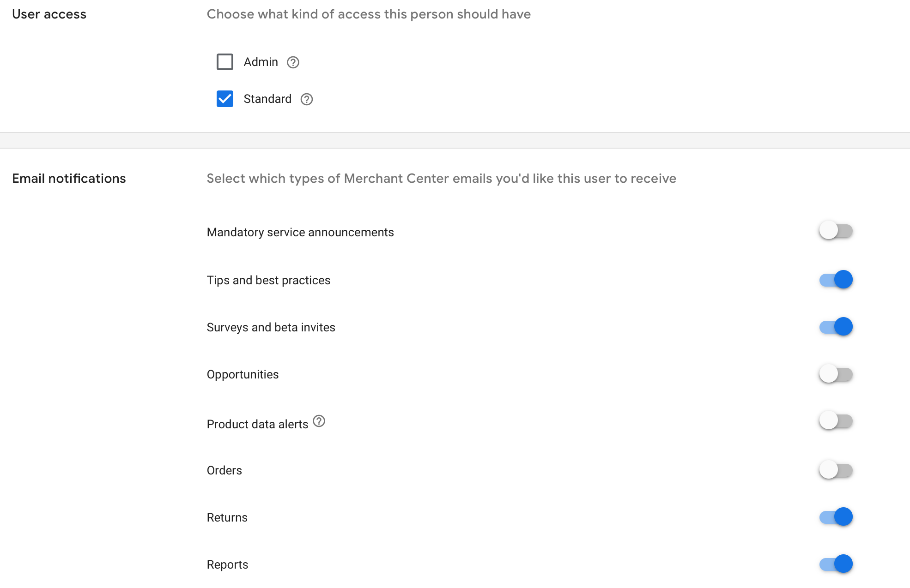This screenshot has height=588, width=910.
Task: Turn on Product data alerts toggle
Action: 836,421
